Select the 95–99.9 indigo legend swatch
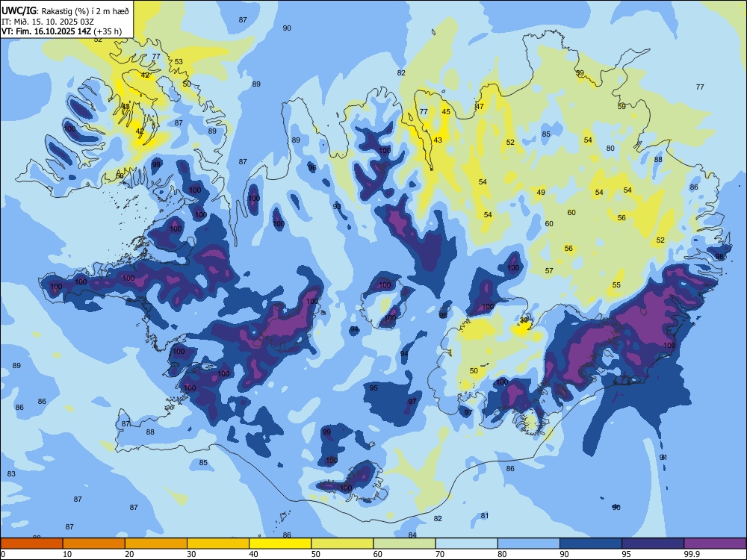Screen dimensions: 747x560 (653, 544)
